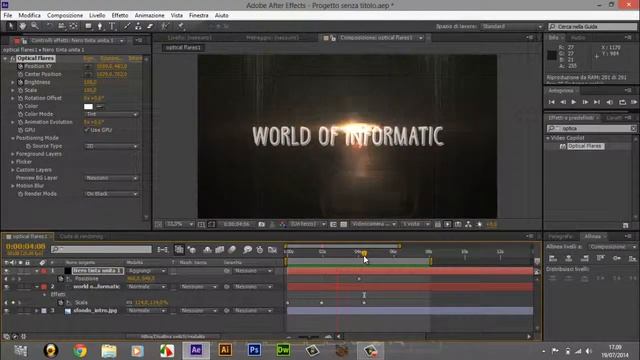
Task: Click the effects search field containing optica
Action: (x=592, y=129)
